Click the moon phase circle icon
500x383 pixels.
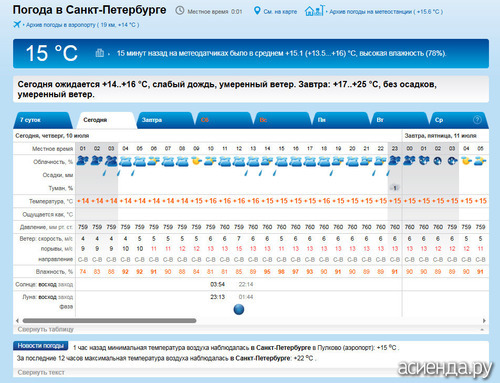[x=239, y=310]
